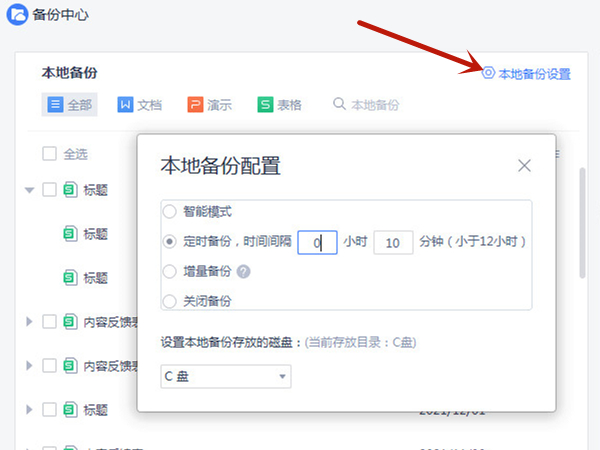Click the help icon beside 增量备份
The width and height of the screenshot is (600, 450).
(x=243, y=272)
